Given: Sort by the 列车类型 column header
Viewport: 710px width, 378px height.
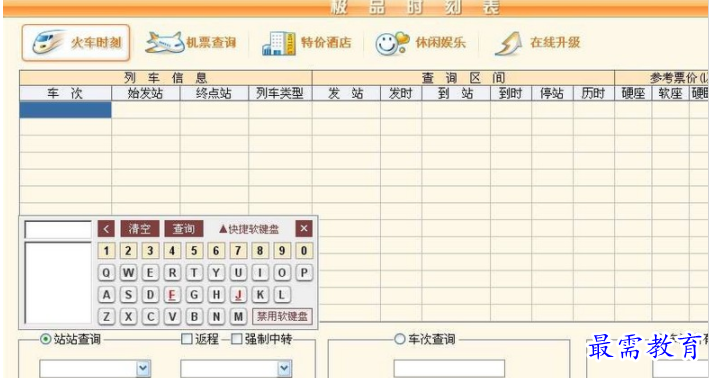Looking at the screenshot, I should [280, 94].
